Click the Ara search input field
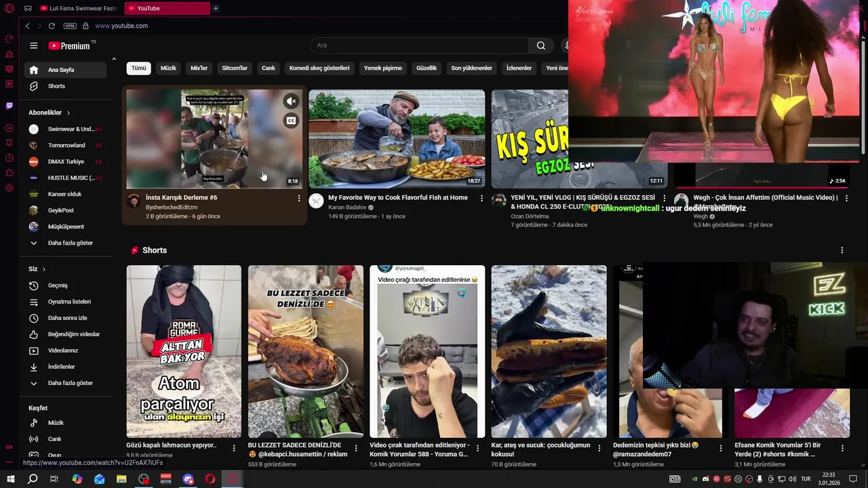The height and width of the screenshot is (488, 868). [x=419, y=45]
